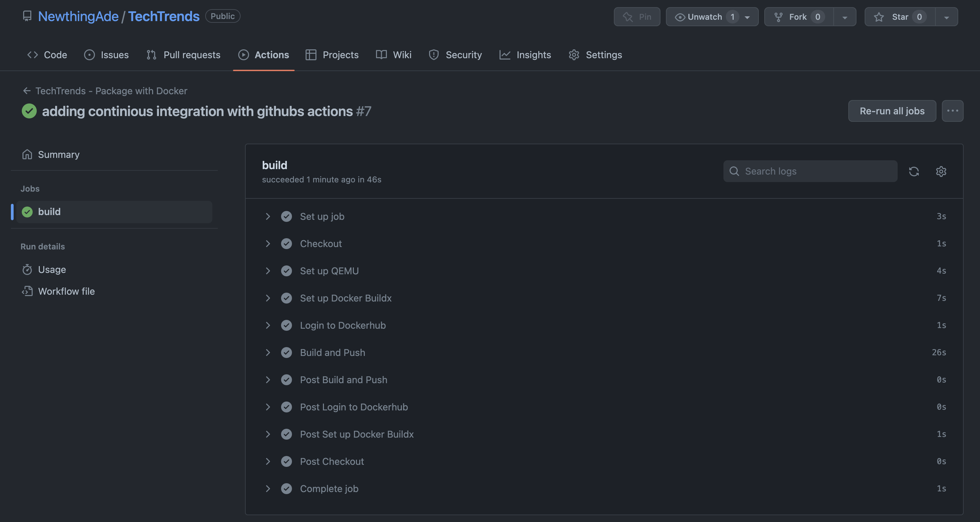Screen dimensions: 980x522
Task: Click the Projects panel icon
Action: (311, 55)
